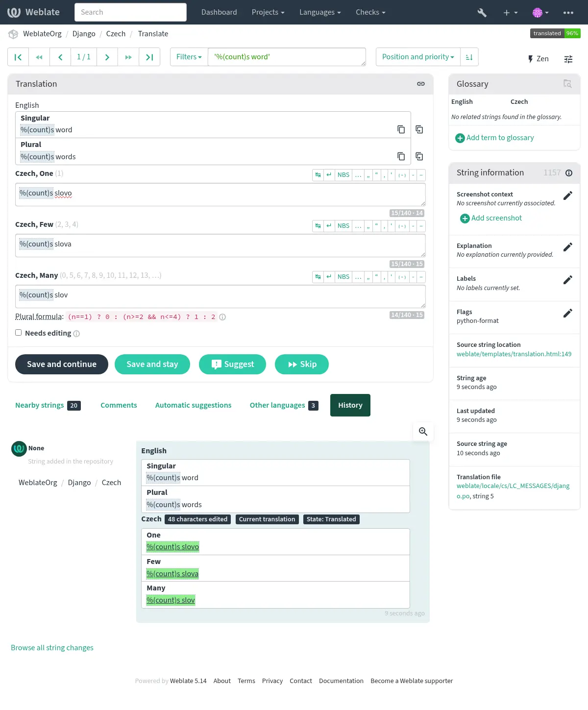Screen dimensions: 588x710
Task: Copy permalink of the Translation panel
Action: click(421, 84)
